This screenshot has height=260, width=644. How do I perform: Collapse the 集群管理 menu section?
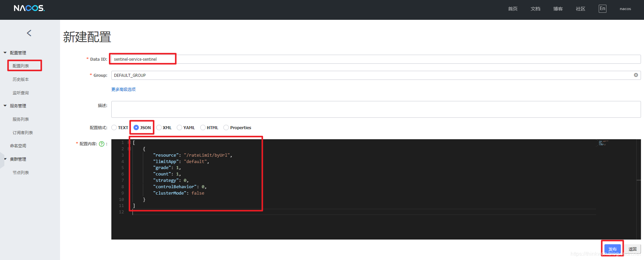coord(5,159)
